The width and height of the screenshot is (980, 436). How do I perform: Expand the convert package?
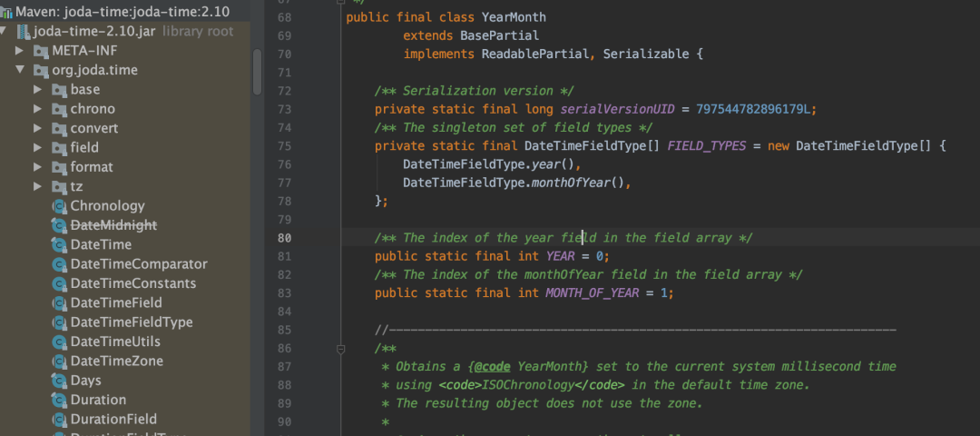pos(38,128)
